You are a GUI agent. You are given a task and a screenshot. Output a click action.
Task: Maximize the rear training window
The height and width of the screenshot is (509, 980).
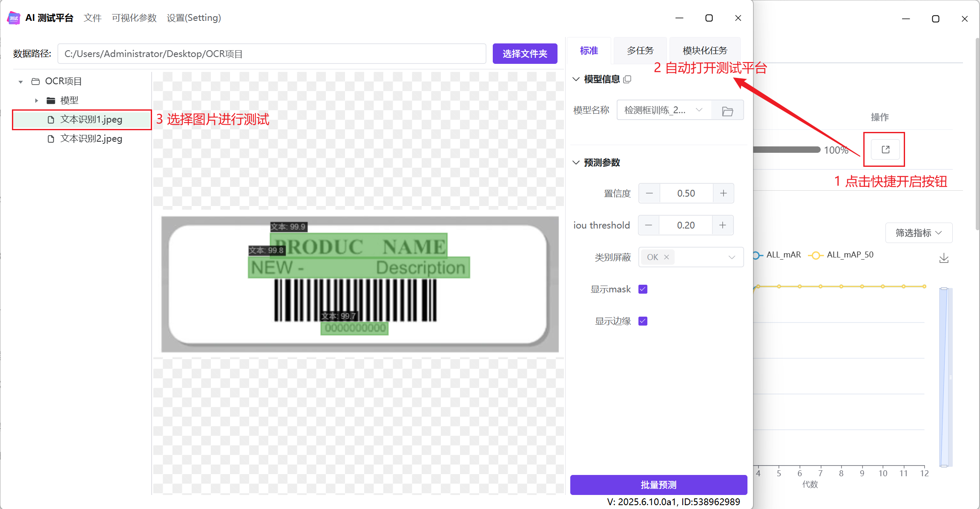pos(935,19)
